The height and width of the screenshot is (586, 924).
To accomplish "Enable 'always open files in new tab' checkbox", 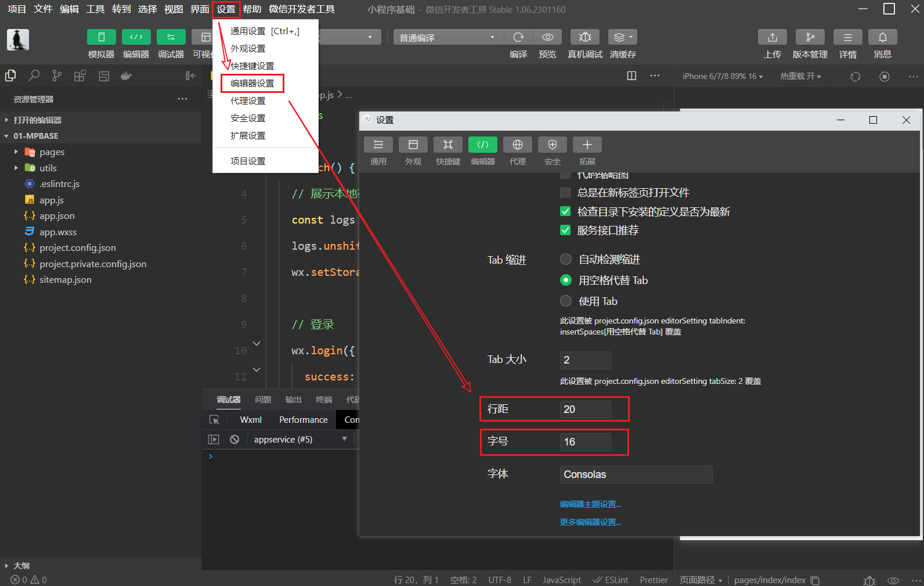I will pyautogui.click(x=565, y=193).
